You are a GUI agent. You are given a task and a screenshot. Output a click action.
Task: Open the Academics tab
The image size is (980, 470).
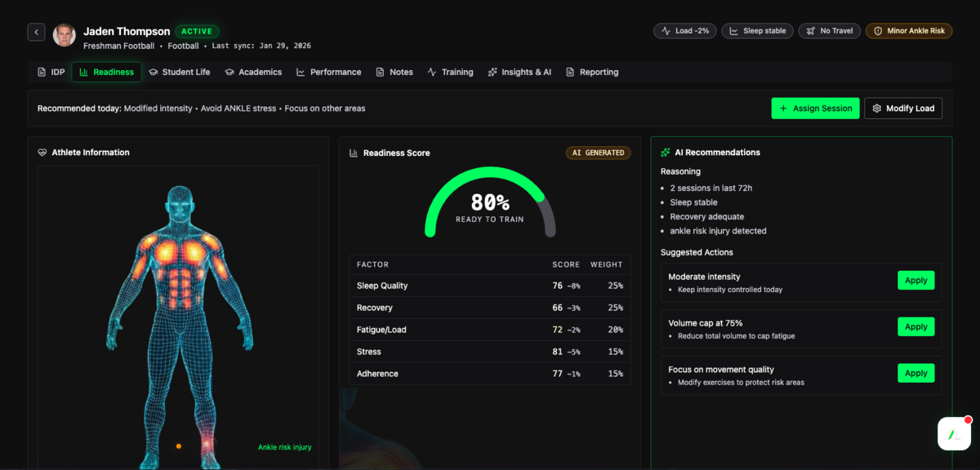[x=253, y=72]
